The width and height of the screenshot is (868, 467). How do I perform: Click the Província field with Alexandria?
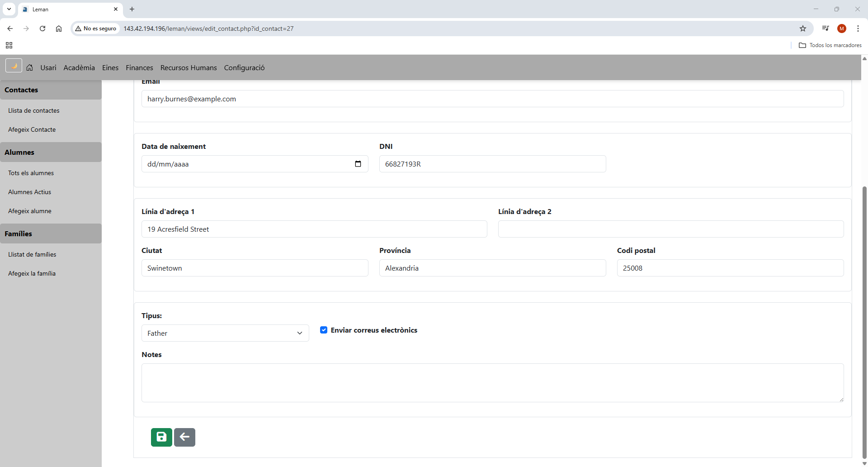click(x=492, y=268)
